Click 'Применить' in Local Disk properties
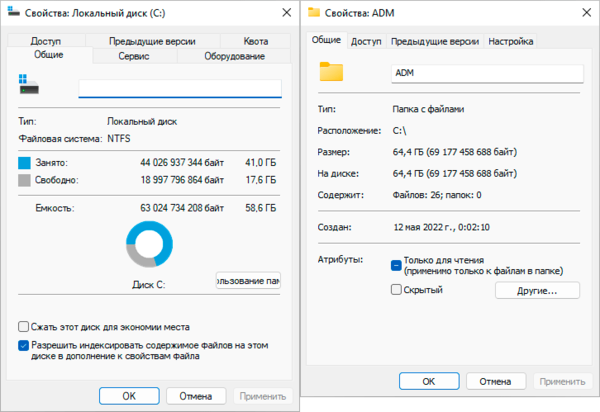 [263, 396]
